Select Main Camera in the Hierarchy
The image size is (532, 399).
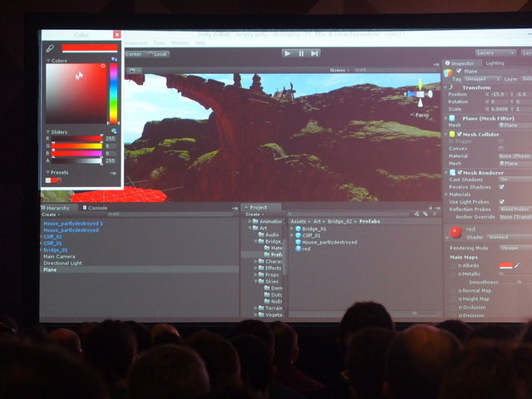(59, 257)
